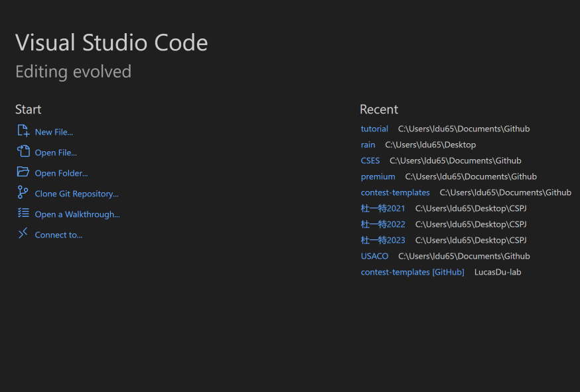Open recent contest-templates local folder
This screenshot has height=392, width=580.
[395, 192]
